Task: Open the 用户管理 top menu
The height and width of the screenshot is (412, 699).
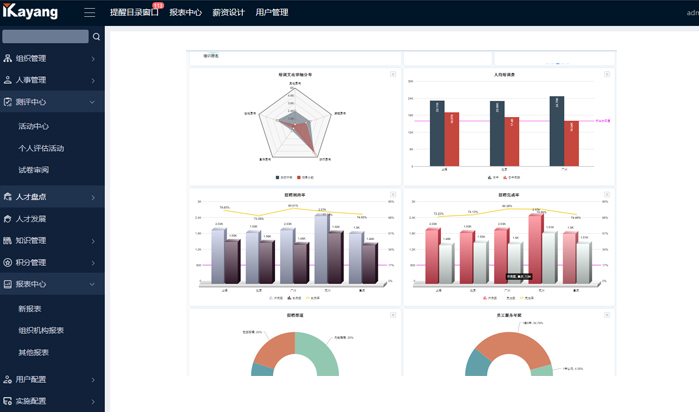Action: point(271,13)
